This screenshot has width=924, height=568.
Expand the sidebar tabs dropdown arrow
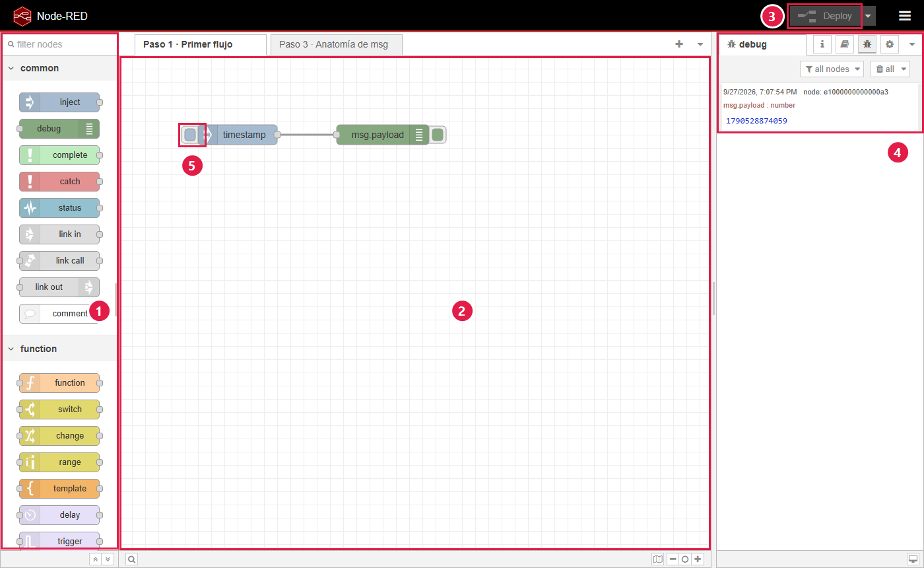(x=912, y=44)
